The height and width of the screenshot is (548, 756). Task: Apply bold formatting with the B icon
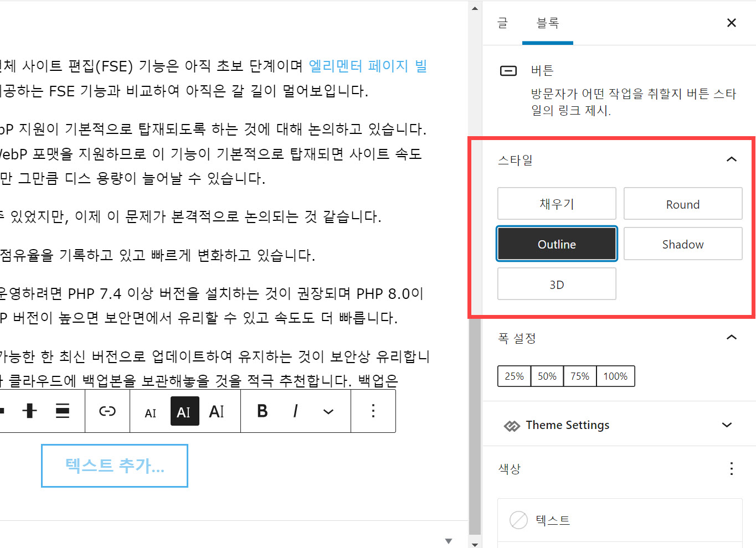click(261, 411)
